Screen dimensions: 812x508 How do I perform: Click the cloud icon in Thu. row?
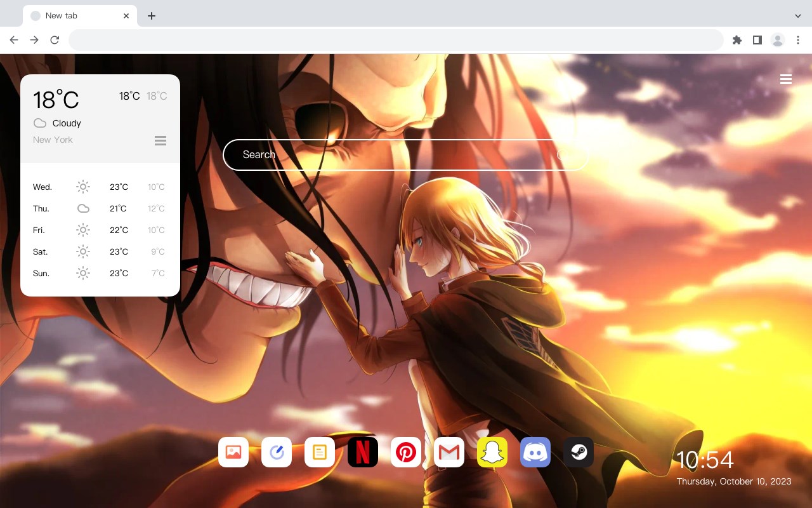click(x=83, y=208)
